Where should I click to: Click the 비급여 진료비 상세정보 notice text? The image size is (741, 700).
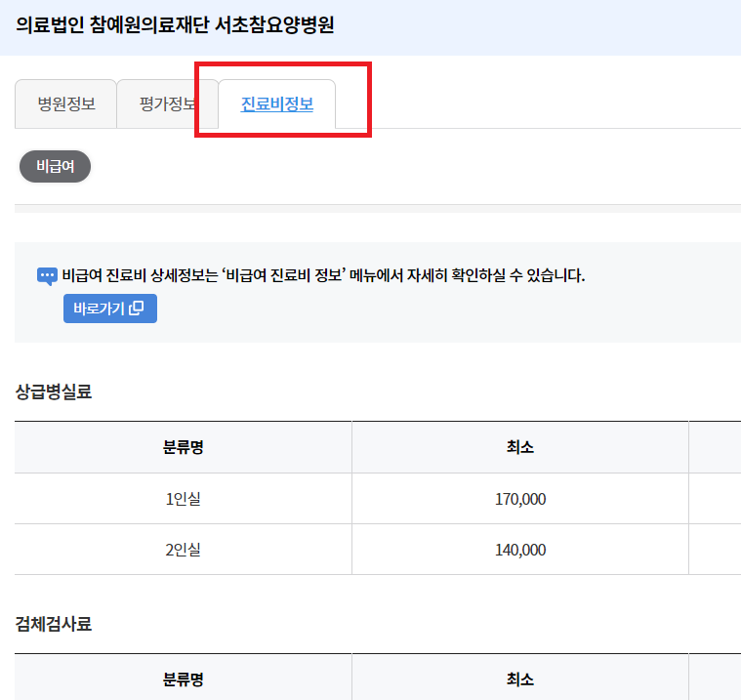coord(324,275)
